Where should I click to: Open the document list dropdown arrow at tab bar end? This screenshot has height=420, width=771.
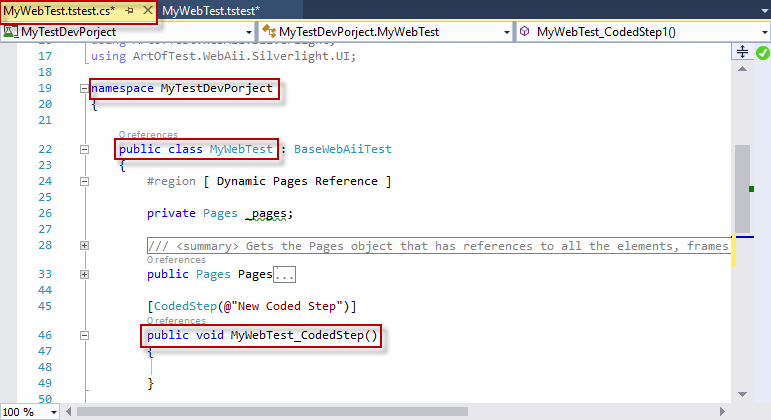pos(765,11)
